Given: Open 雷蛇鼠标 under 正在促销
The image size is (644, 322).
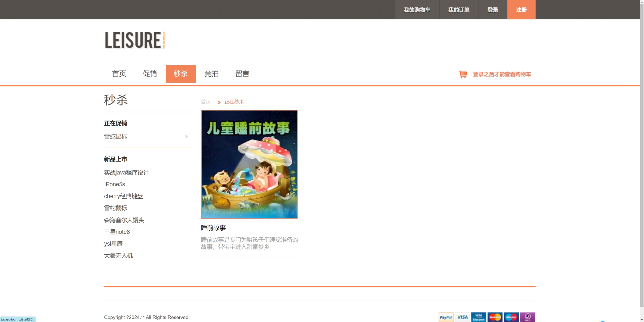Looking at the screenshot, I should coord(116,136).
